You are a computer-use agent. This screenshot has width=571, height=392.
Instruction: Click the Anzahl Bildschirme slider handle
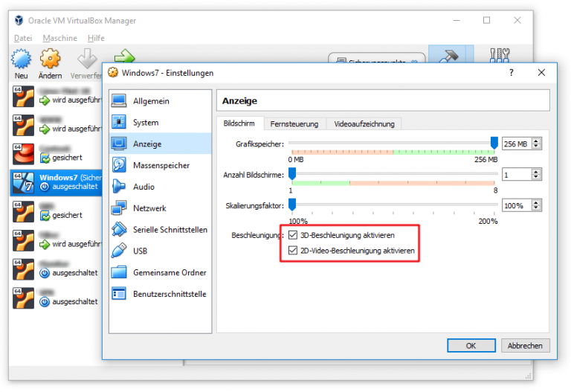[x=292, y=174]
